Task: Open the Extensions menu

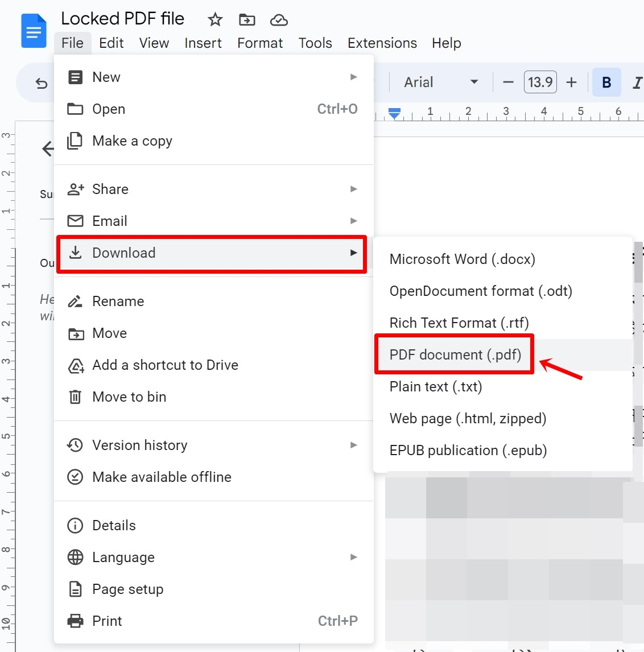Action: tap(382, 43)
